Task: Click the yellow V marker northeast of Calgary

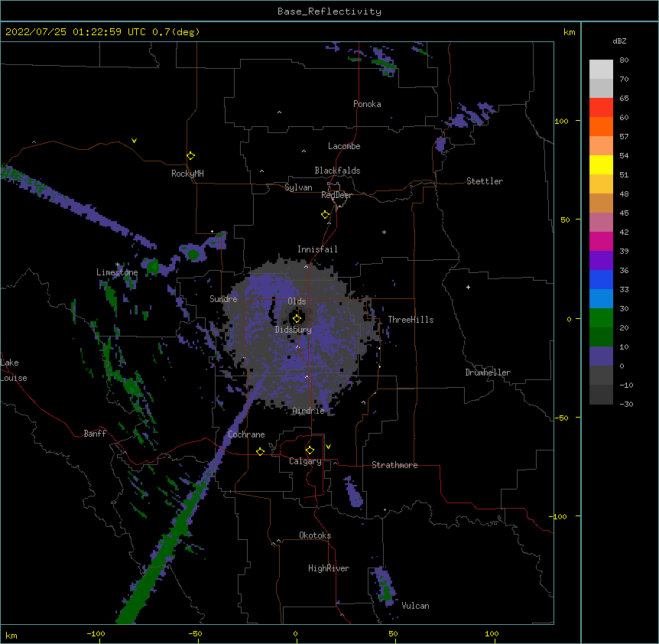Action: click(328, 447)
